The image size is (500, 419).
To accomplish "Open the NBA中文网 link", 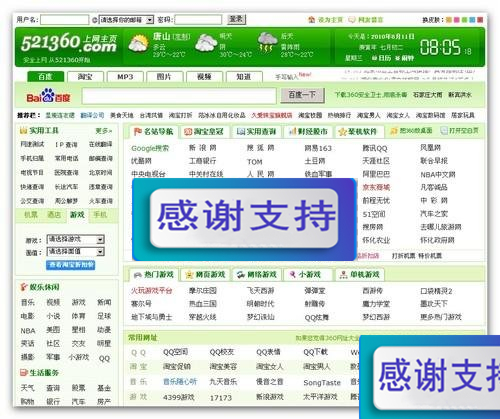I will point(438,174).
